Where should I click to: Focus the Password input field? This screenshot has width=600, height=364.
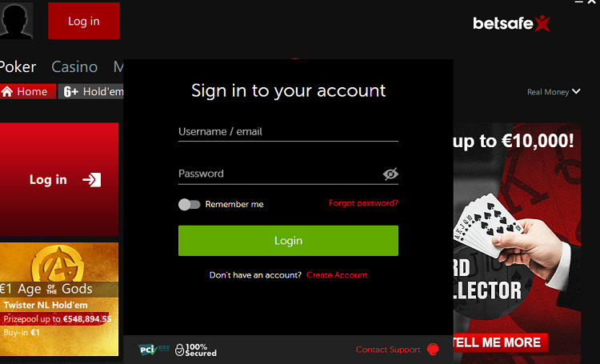point(280,174)
